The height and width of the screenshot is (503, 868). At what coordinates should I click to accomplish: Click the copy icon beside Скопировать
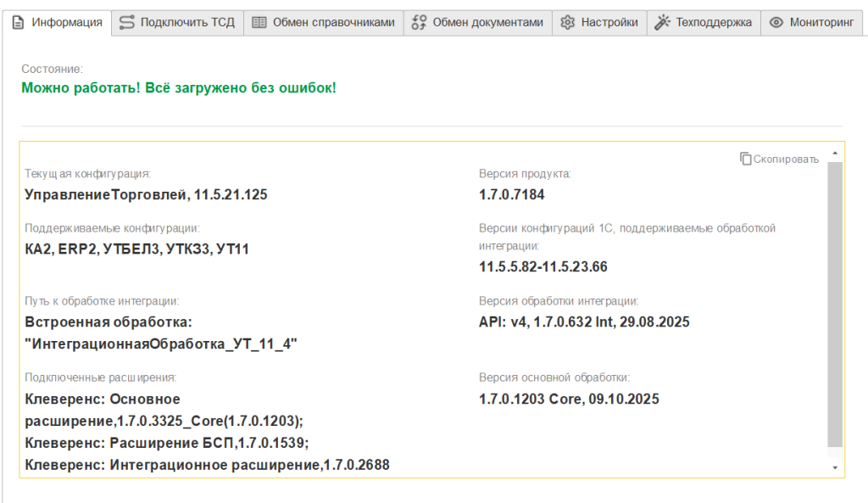point(745,159)
